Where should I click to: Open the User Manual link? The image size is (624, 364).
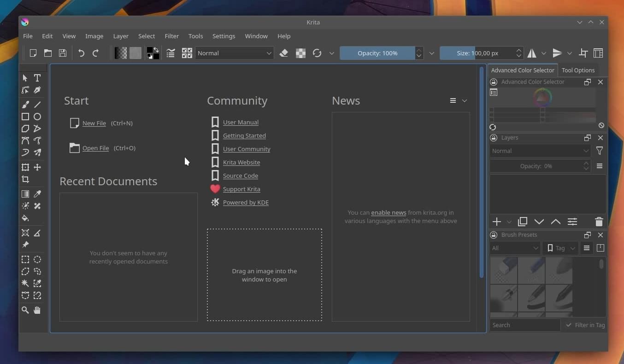[x=241, y=122]
